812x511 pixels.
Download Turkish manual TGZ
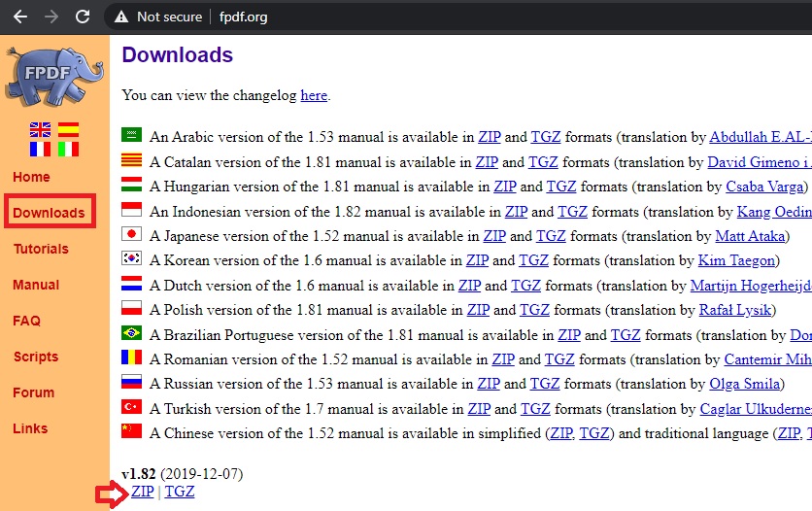(535, 409)
